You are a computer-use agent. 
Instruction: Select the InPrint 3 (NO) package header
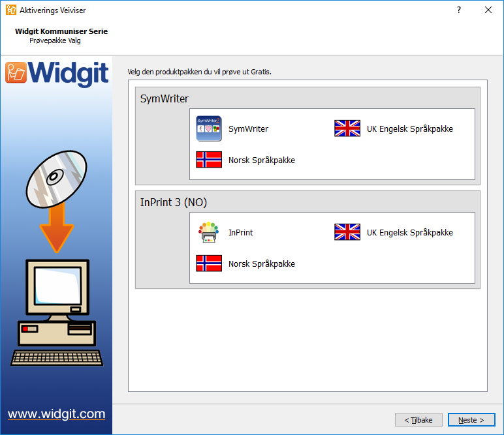point(174,202)
